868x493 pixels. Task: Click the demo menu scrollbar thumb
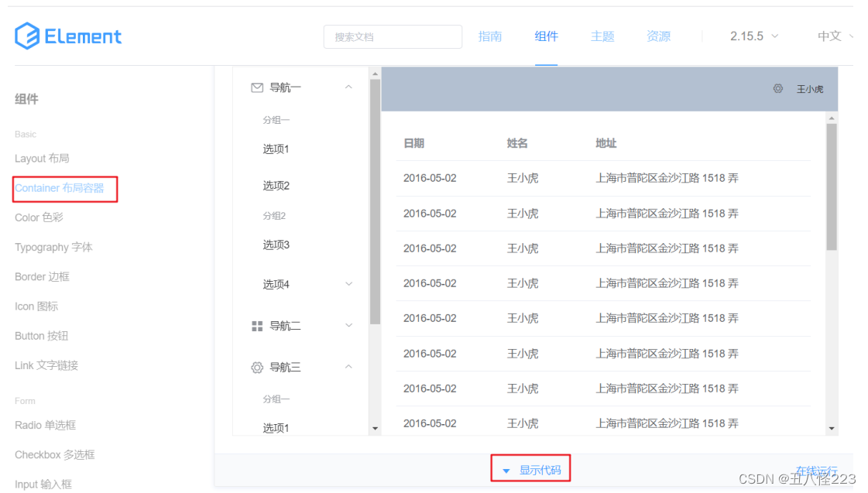[x=376, y=202]
